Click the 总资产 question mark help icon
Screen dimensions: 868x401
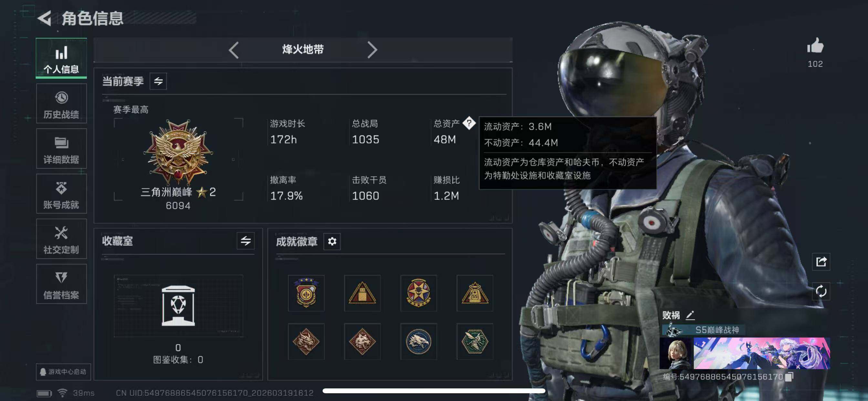tap(469, 123)
